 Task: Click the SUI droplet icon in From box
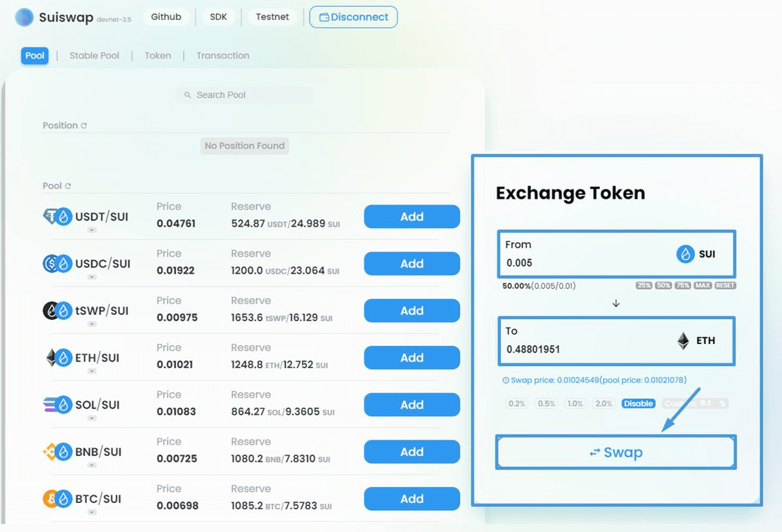685,254
